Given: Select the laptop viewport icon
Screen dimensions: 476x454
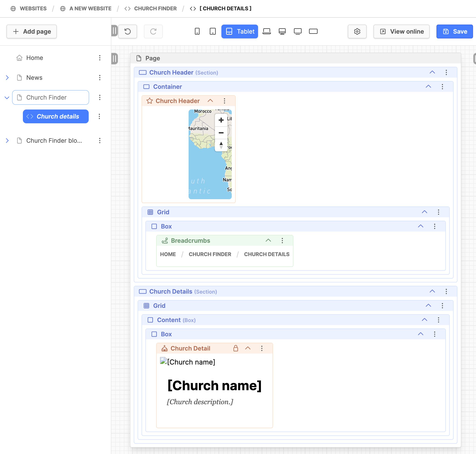Looking at the screenshot, I should (x=266, y=31).
